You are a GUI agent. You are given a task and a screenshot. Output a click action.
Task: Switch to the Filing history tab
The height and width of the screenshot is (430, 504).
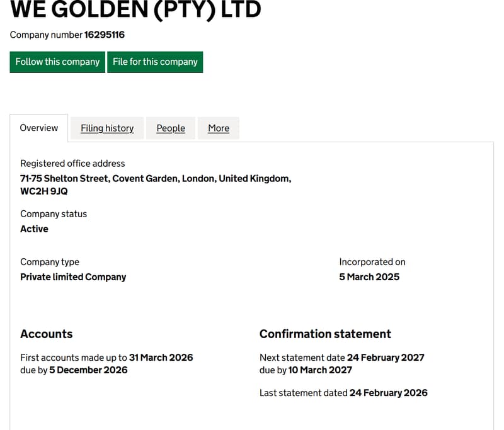107,128
